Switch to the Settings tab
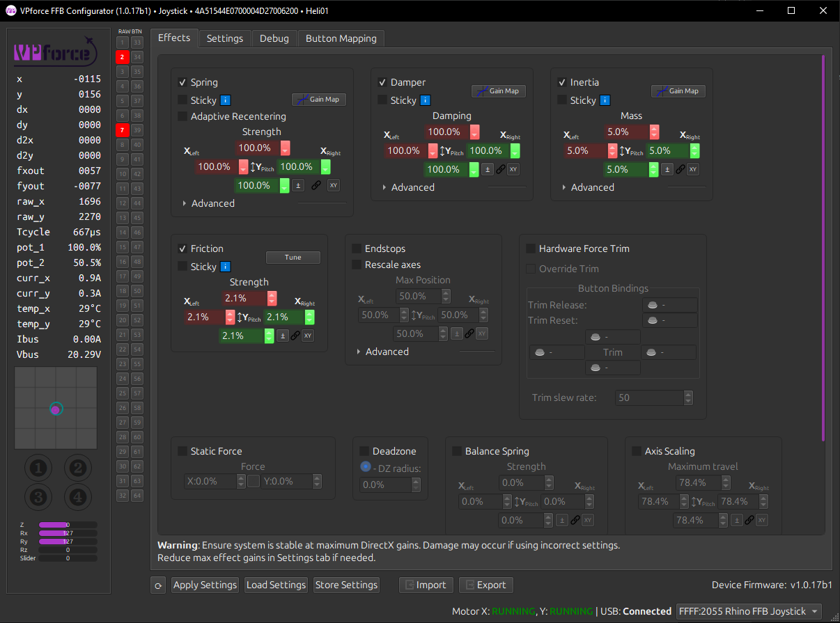The width and height of the screenshot is (840, 623). [225, 38]
